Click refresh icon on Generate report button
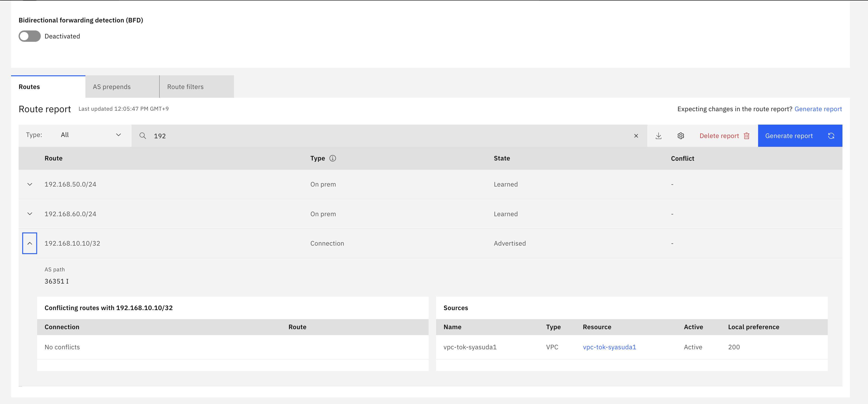 click(x=831, y=136)
